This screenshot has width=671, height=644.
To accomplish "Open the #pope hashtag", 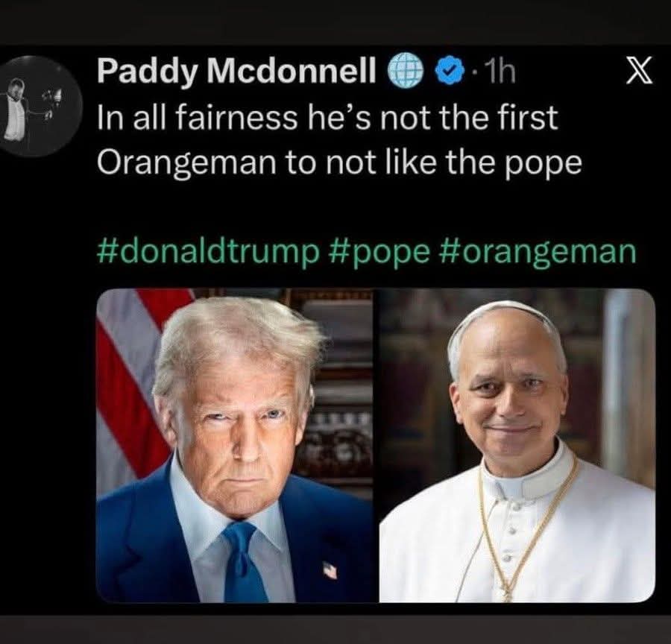I will tap(377, 252).
